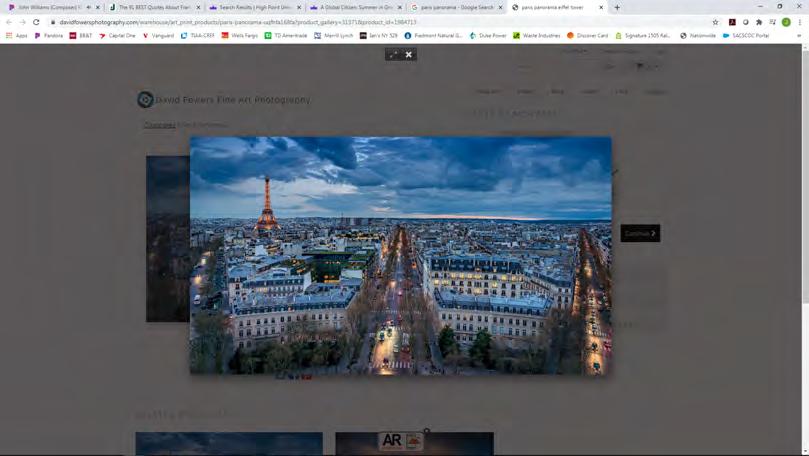809x456 pixels.
Task: Open Vanguard bookmark
Action: click(x=158, y=36)
